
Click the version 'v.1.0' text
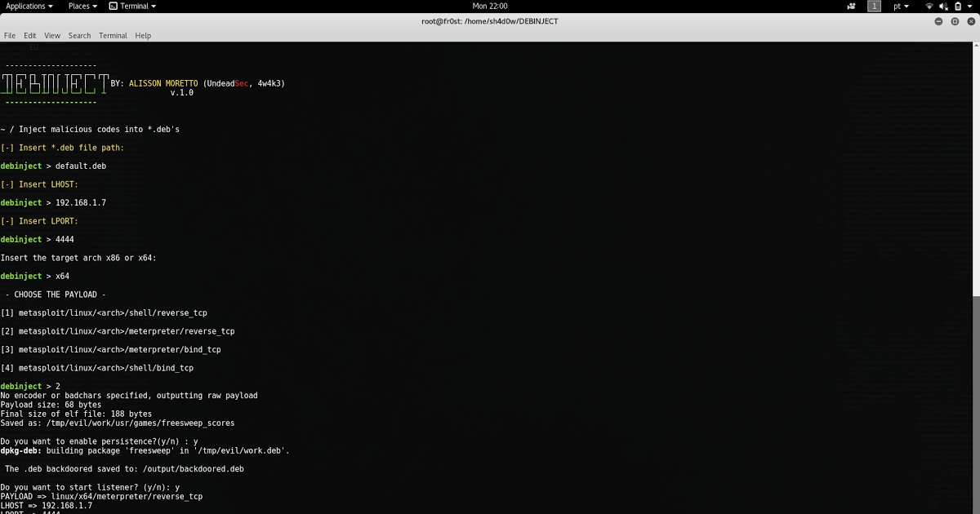(182, 92)
